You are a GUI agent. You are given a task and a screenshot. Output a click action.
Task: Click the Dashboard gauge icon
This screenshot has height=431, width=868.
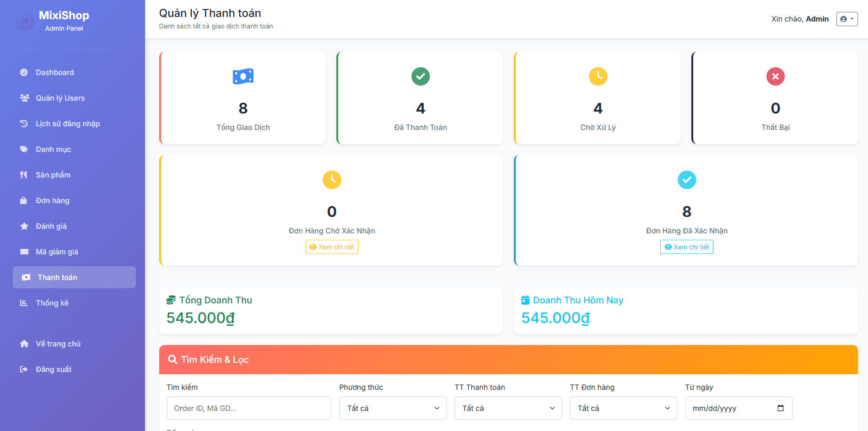coord(24,72)
